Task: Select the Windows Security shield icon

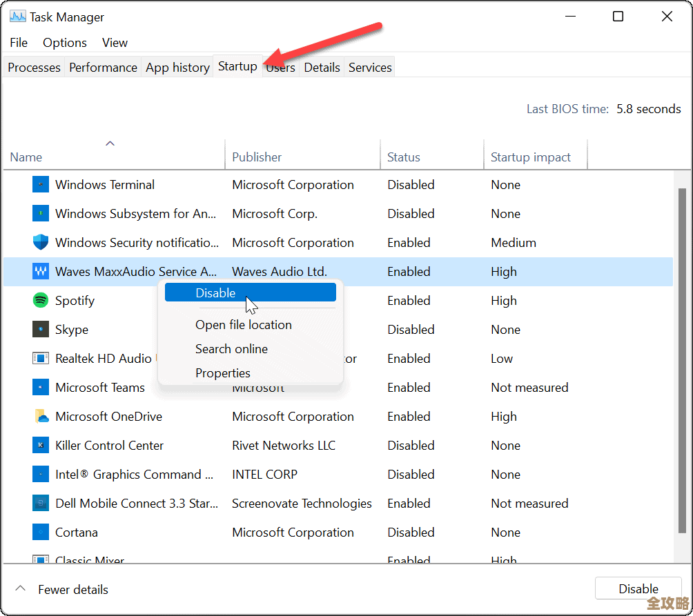Action: 41,242
